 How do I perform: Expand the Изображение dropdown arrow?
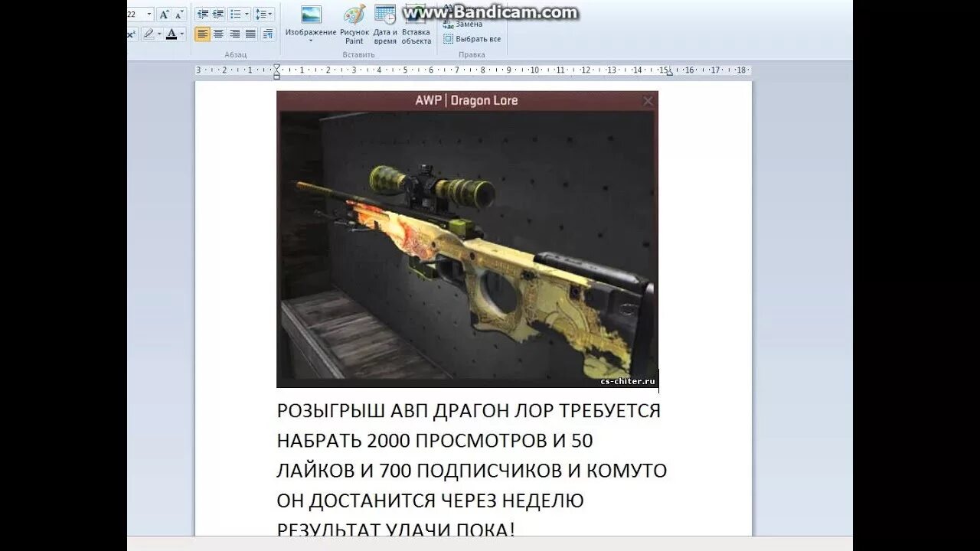click(311, 41)
